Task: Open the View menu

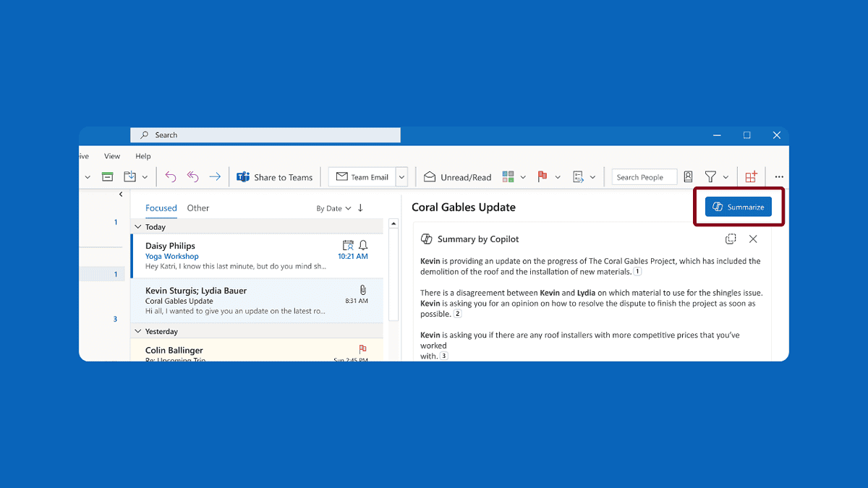Action: click(112, 156)
